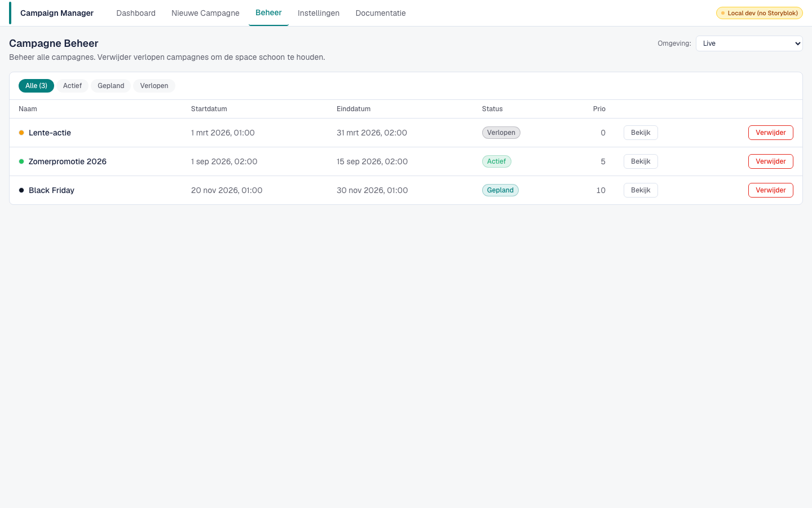Click the Gepland status badge of Black Friday
This screenshot has height=508, width=812.
click(x=500, y=190)
